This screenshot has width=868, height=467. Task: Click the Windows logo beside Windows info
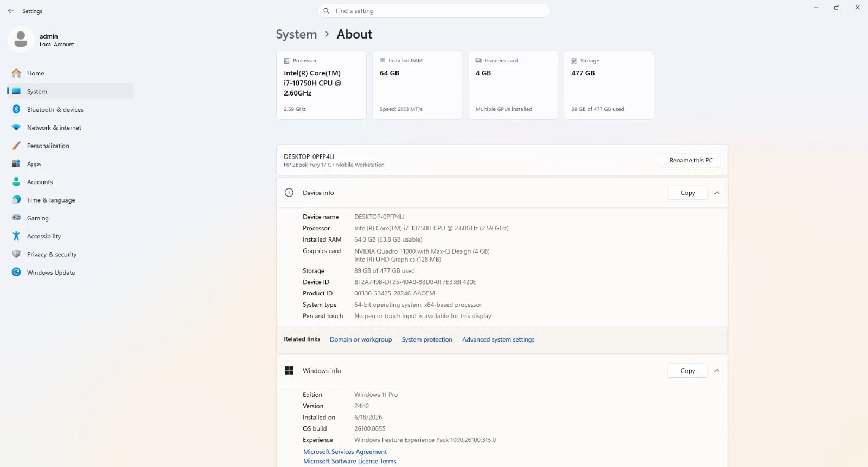point(289,370)
